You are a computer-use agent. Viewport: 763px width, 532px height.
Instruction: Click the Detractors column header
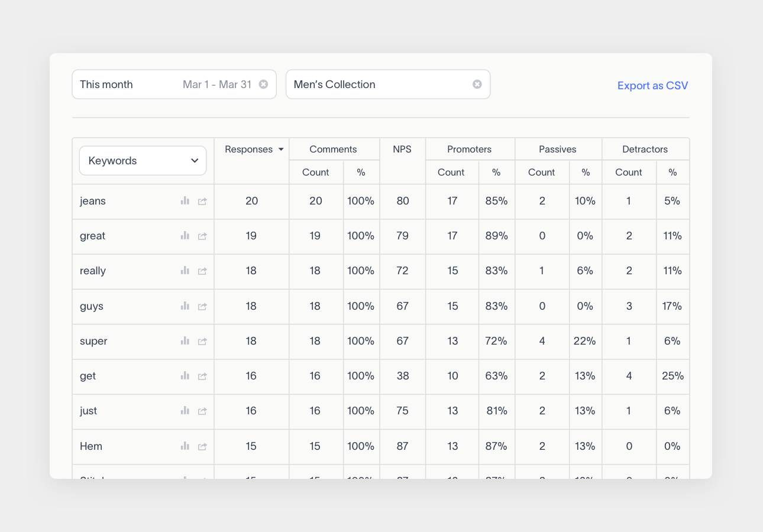(x=645, y=150)
